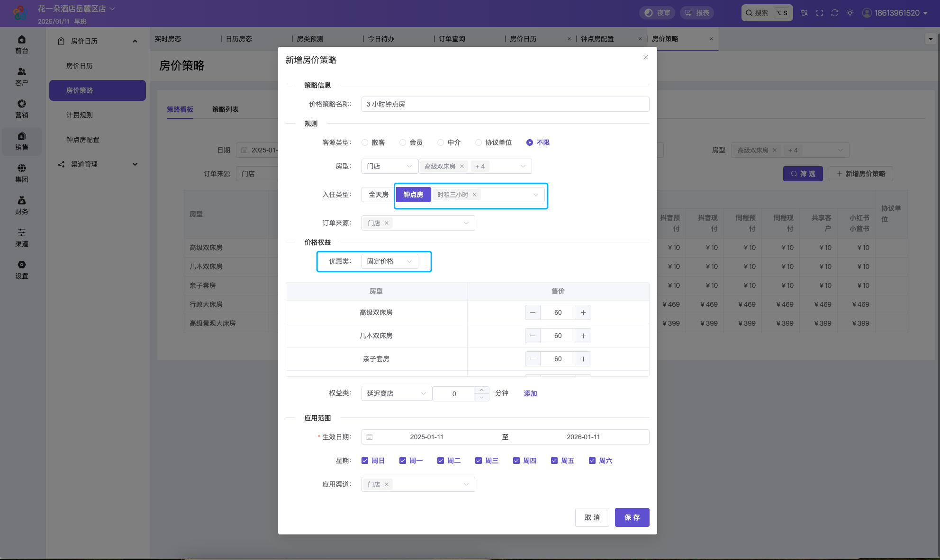Uncheck the 周三 checkbox
The height and width of the screenshot is (560, 940).
coord(479,461)
